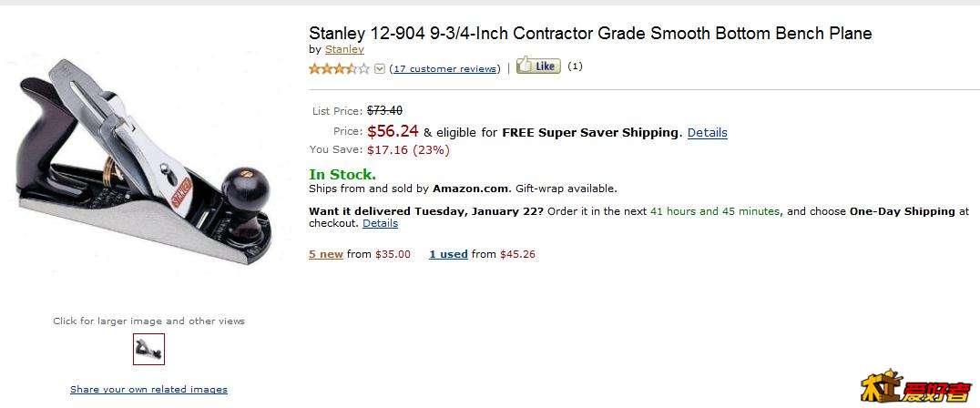Viewport: 980px width, 408px height.
Task: Click the $35.00 new price
Action: pos(393,254)
